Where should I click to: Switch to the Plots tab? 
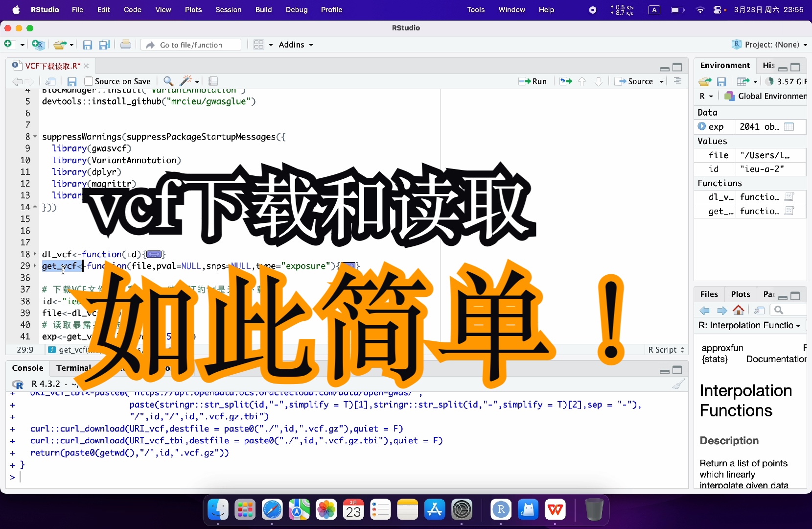(741, 294)
